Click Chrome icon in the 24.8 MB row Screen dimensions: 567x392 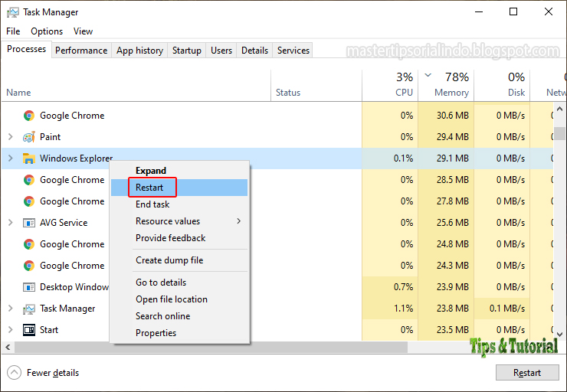[29, 244]
